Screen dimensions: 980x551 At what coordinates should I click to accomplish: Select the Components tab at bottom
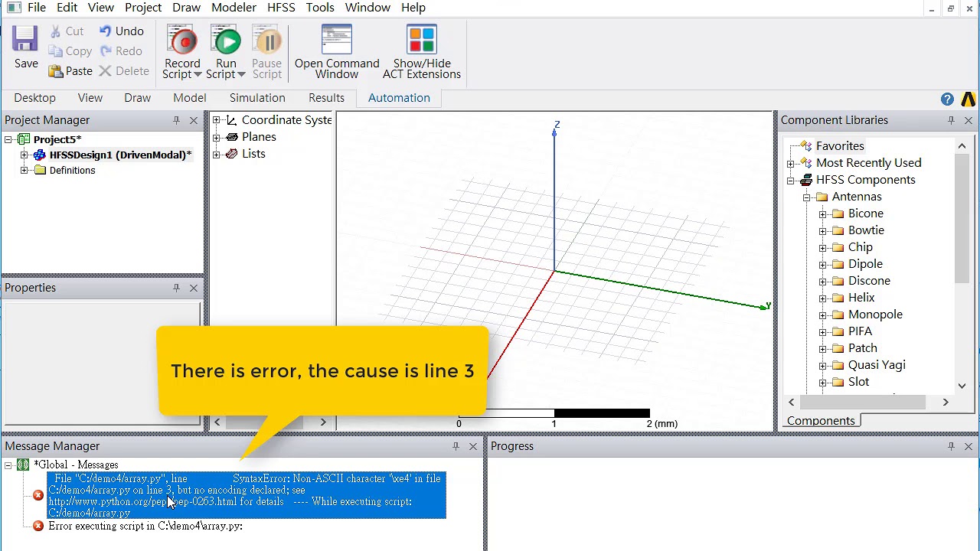[x=821, y=421]
